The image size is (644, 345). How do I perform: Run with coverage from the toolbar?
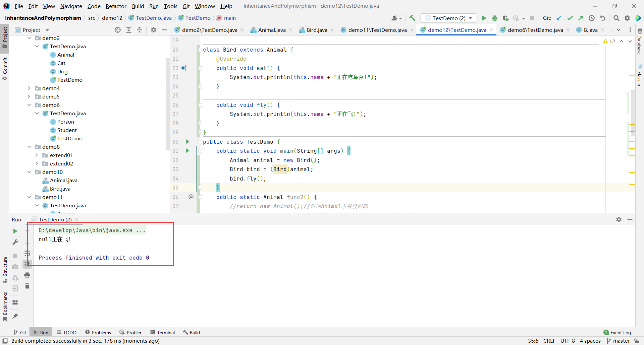[505, 18]
